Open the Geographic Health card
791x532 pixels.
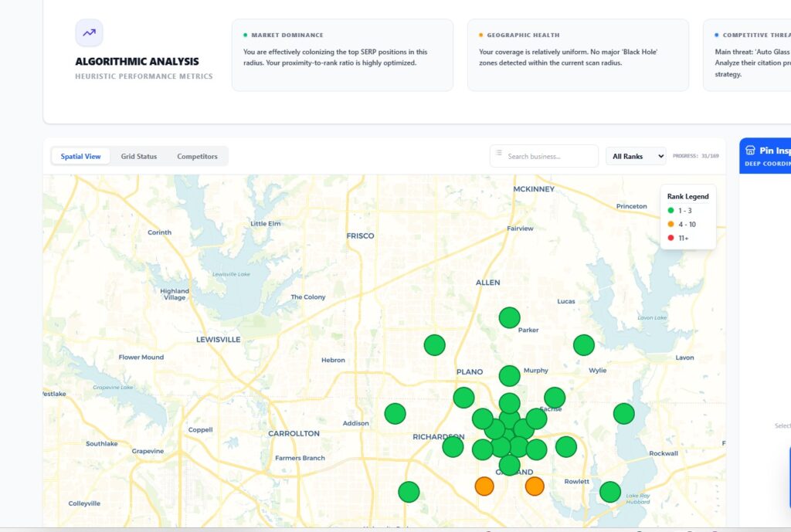click(x=578, y=55)
